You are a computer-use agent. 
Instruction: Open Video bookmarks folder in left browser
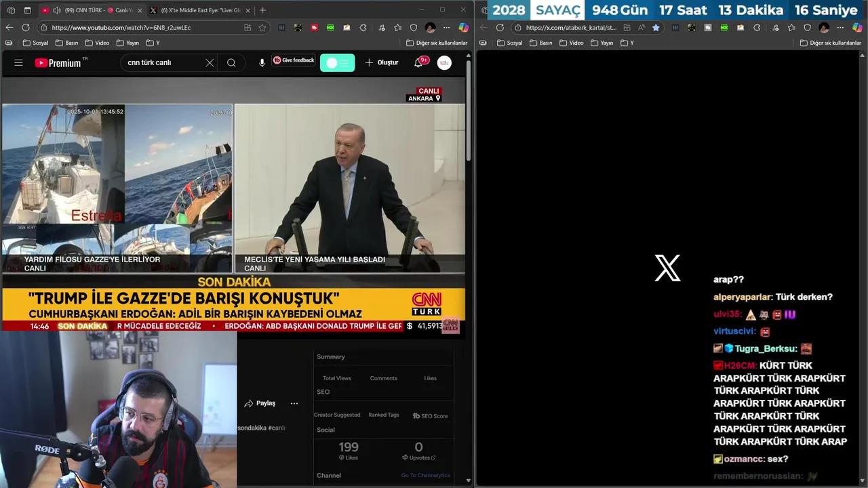[97, 43]
